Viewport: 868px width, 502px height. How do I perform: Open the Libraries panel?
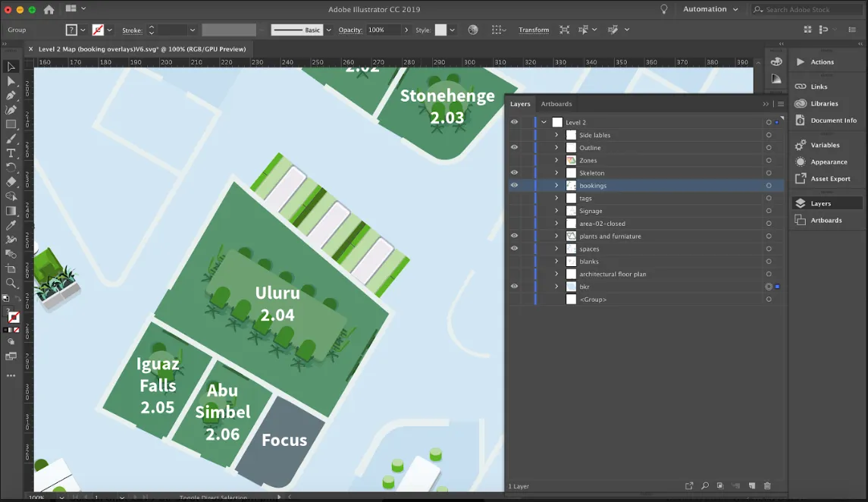pyautogui.click(x=826, y=103)
